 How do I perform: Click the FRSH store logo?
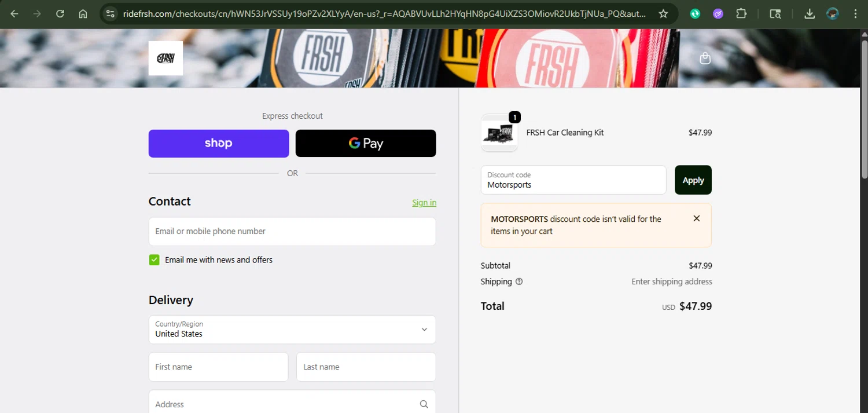tap(165, 58)
